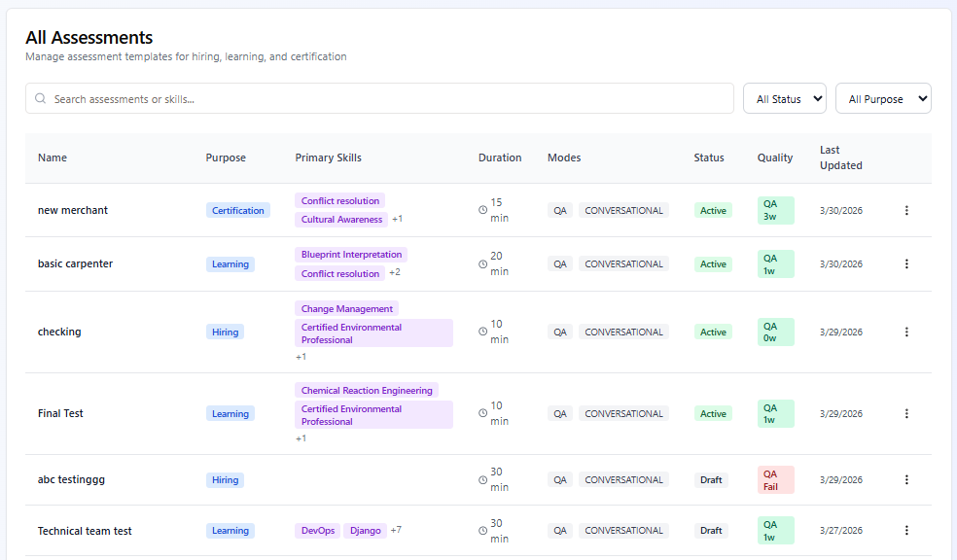Screen dimensions: 957x560
Task: Open the three-dot menu for abc testinggg
Action: (x=906, y=479)
